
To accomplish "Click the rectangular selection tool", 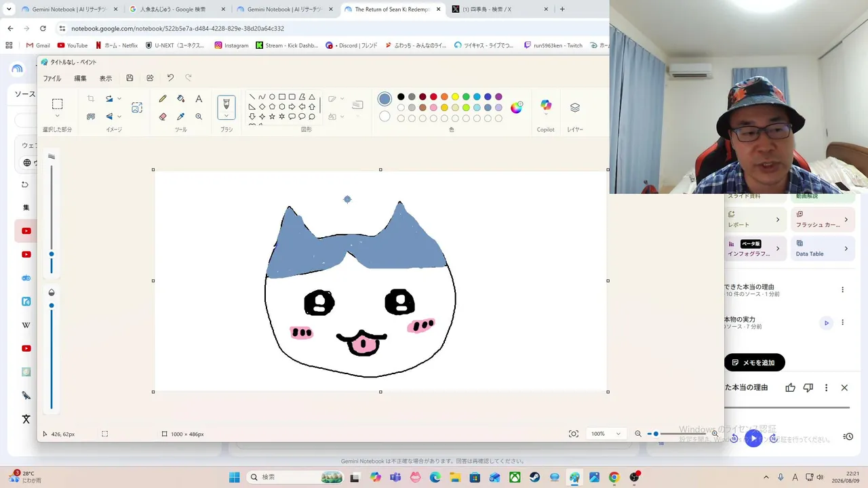I will point(57,104).
